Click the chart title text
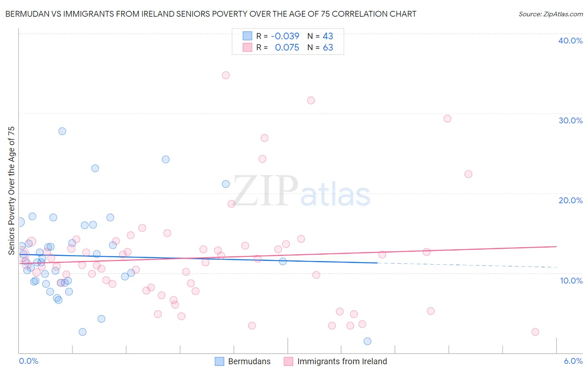The image size is (588, 373). [x=211, y=14]
